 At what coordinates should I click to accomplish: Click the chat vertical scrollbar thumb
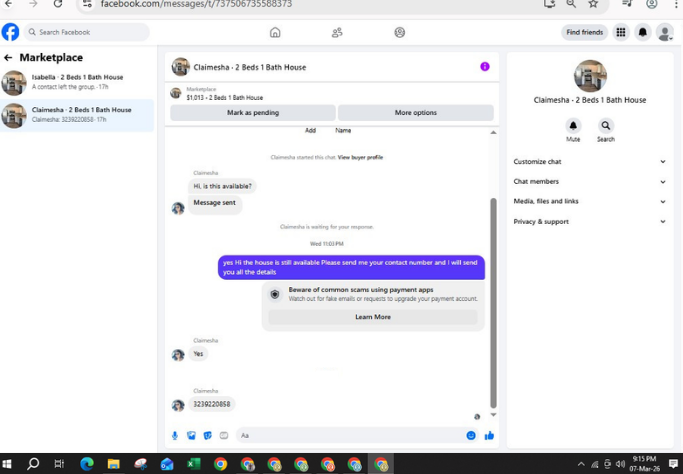click(x=493, y=303)
